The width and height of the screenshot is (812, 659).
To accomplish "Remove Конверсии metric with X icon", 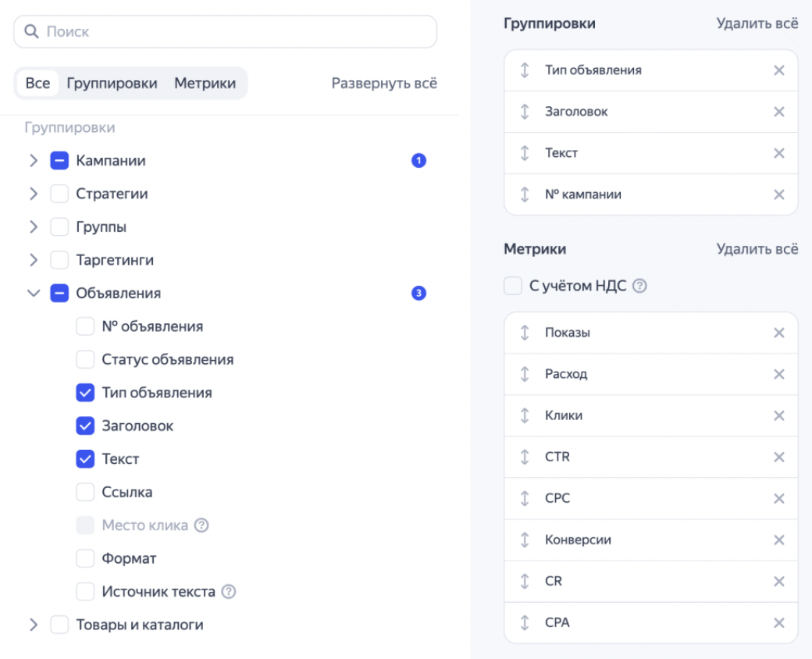I will pos(779,540).
